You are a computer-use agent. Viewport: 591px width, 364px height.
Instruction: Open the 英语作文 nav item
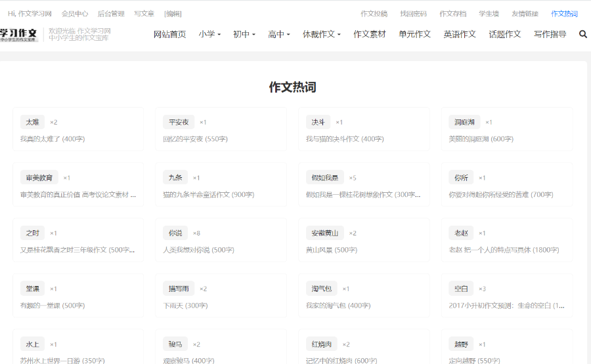[x=460, y=34]
